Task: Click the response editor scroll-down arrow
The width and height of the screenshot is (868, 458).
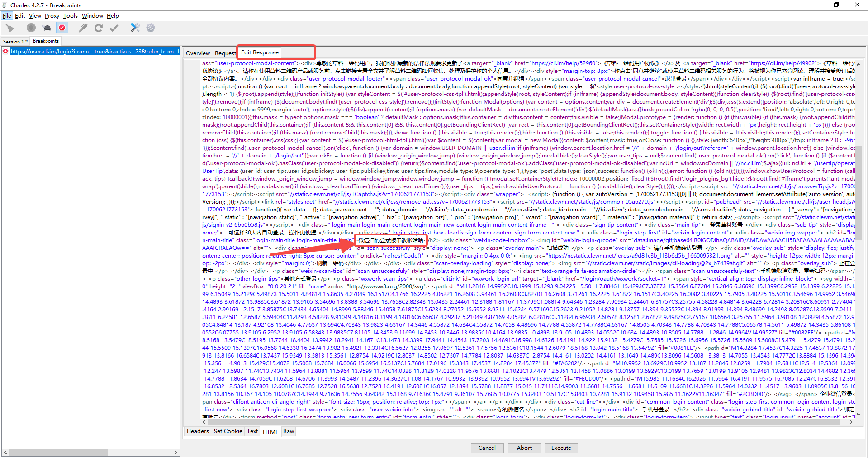Action: (859, 414)
